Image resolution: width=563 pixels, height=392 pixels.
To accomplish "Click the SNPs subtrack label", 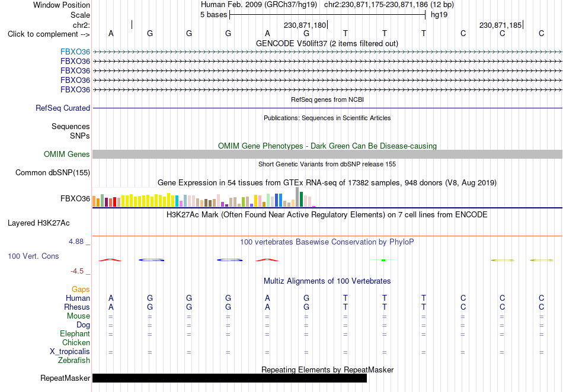I will [80, 136].
